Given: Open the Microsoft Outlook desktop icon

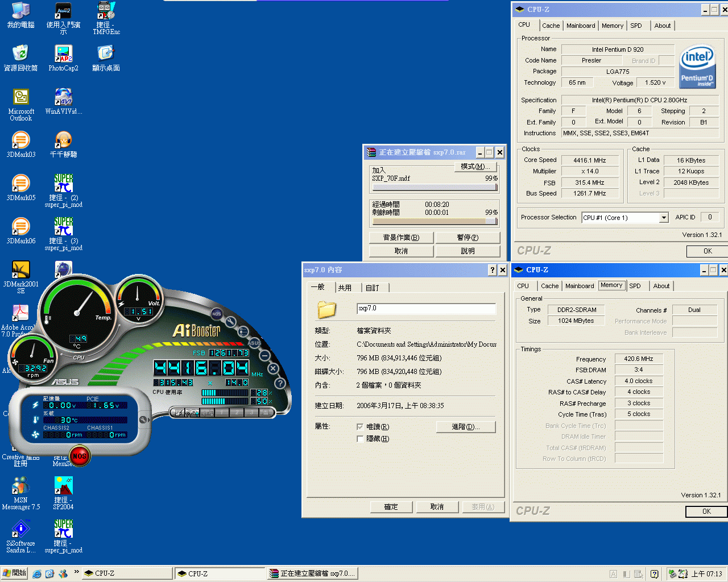Looking at the screenshot, I should [x=21, y=104].
